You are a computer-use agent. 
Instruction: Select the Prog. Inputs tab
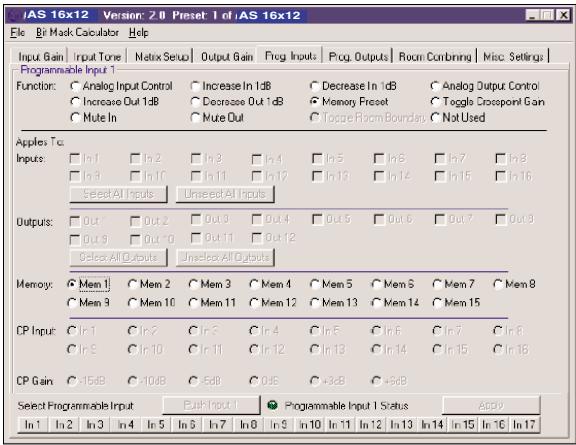click(x=290, y=56)
